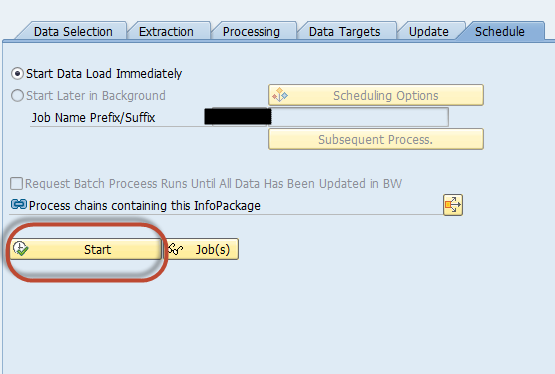This screenshot has height=374, width=555.
Task: Click the Process chains containing this InfoPackage label
Action: pyautogui.click(x=144, y=206)
